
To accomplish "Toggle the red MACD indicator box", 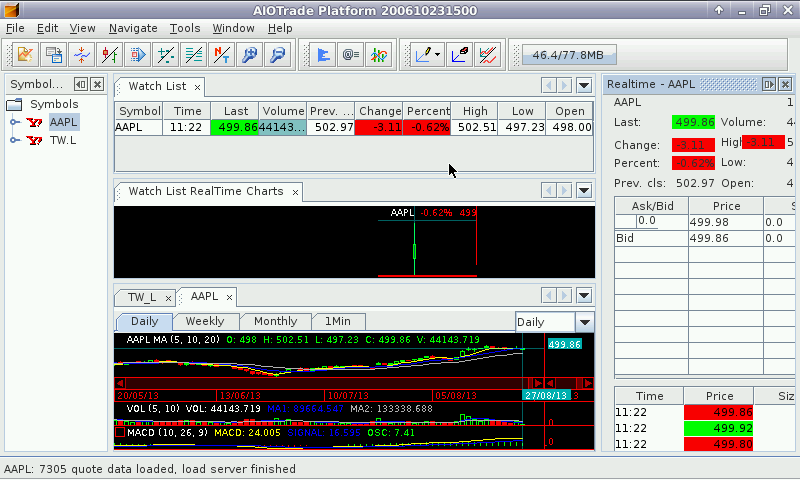I will (x=120, y=433).
